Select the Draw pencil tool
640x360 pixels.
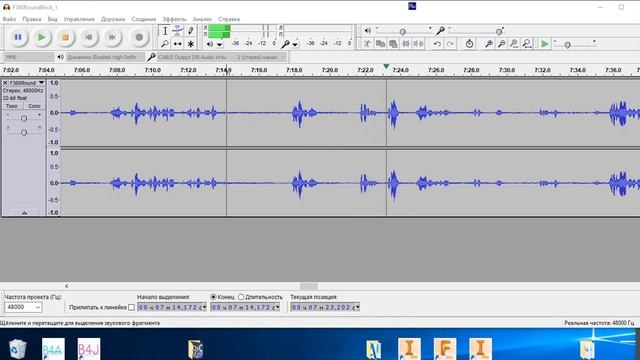point(191,31)
